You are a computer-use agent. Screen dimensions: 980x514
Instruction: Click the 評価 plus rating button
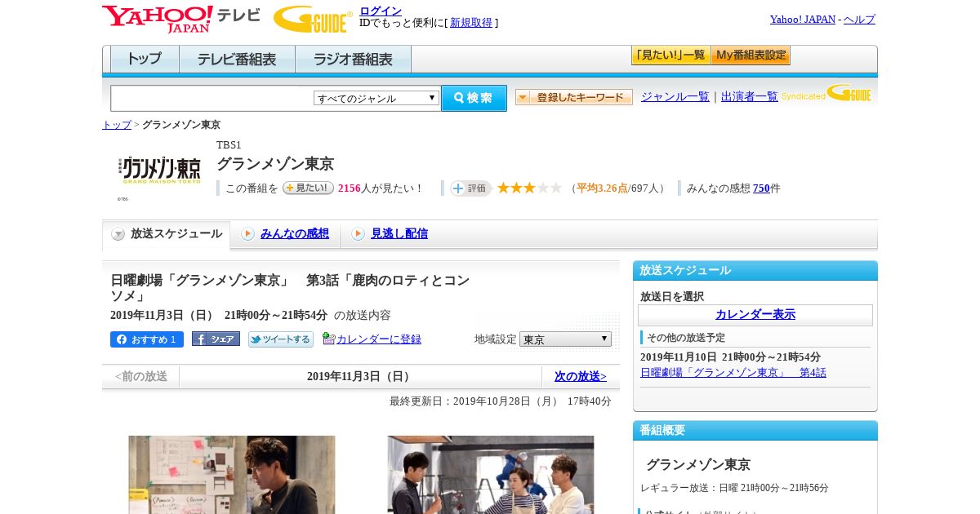470,188
